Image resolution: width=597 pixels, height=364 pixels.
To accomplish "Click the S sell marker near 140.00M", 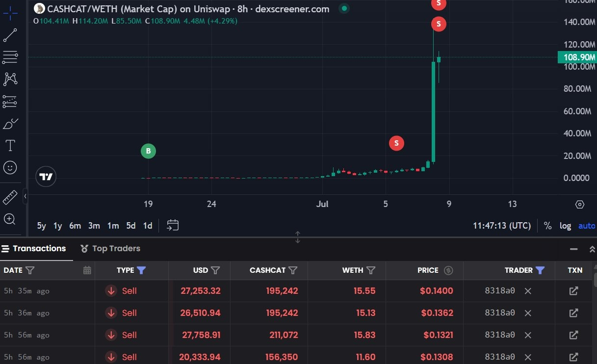I will coord(439,24).
